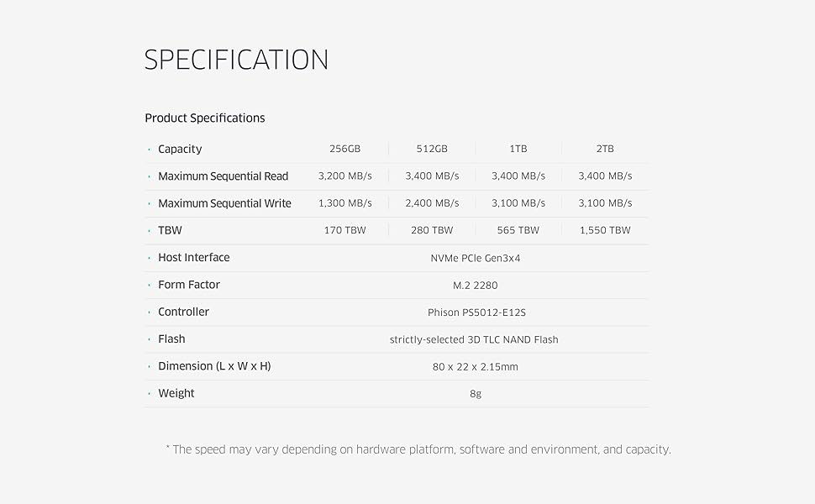The image size is (815, 504).
Task: Click the M.2 2280 form factor value
Action: 476,286
